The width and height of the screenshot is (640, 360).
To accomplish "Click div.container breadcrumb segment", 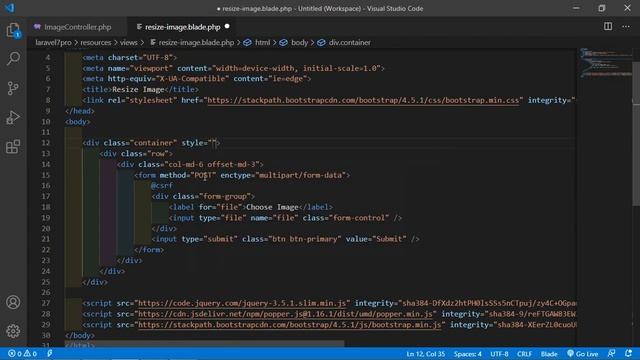I will click(x=349, y=42).
